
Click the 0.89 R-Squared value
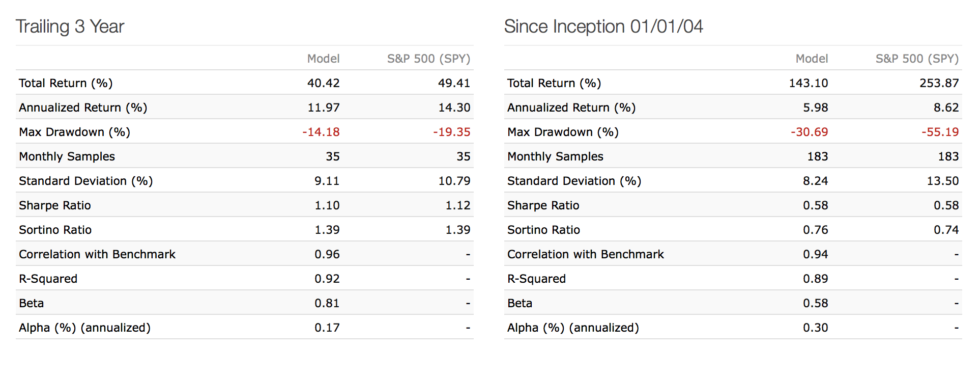point(815,279)
